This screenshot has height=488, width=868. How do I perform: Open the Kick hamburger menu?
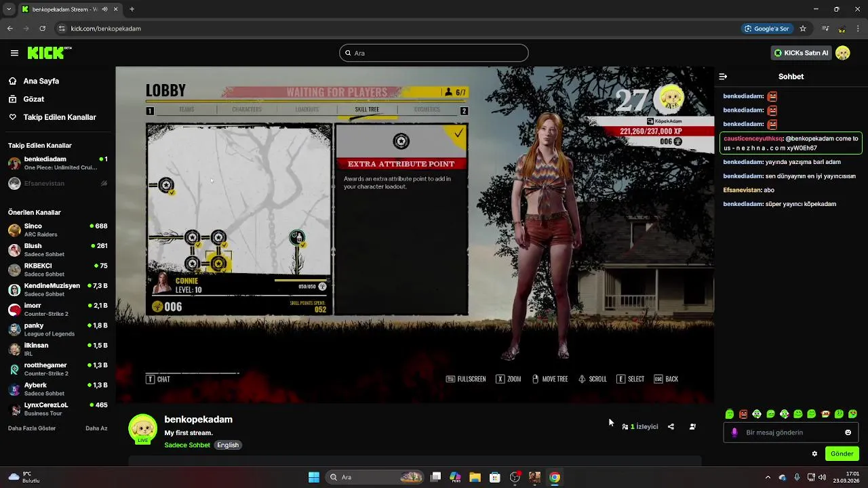click(14, 53)
